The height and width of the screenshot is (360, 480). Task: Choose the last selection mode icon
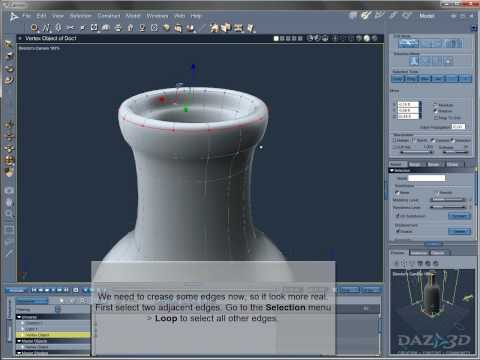point(448,61)
